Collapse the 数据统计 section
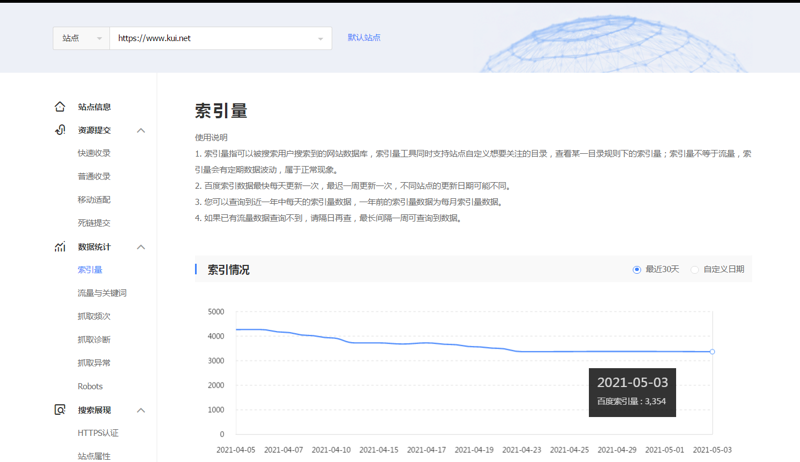Viewport: 800px width, 462px height. [141, 247]
